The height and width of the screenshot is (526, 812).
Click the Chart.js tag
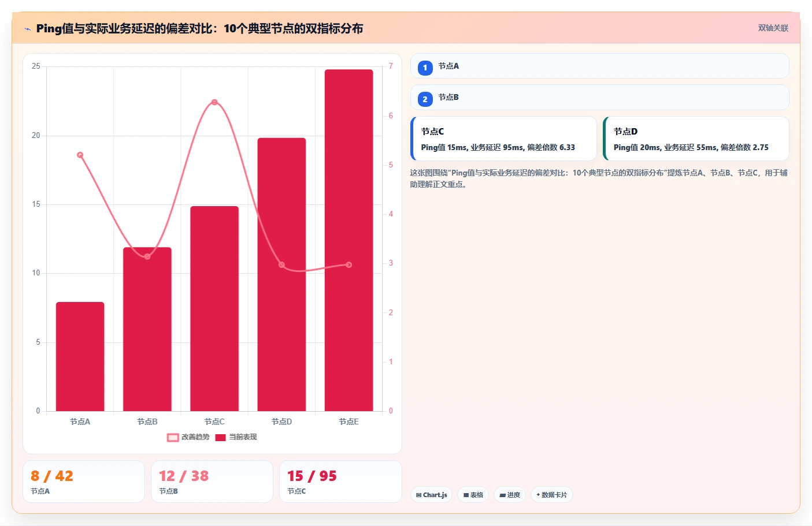431,495
